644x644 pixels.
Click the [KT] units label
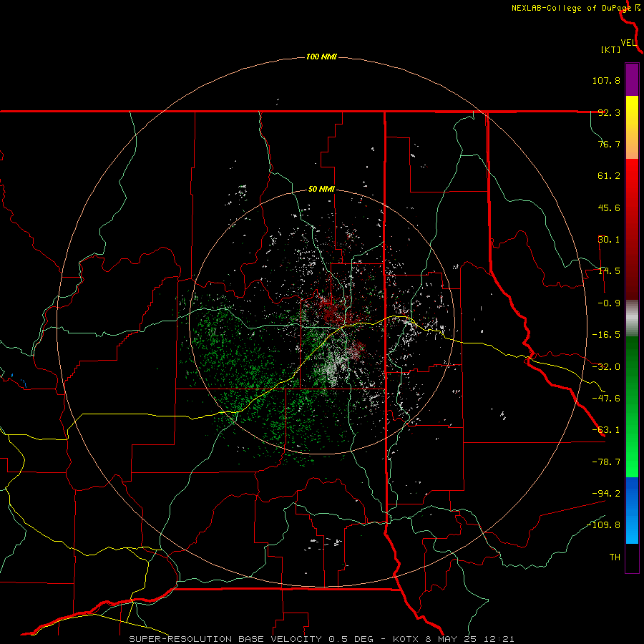pyautogui.click(x=611, y=49)
